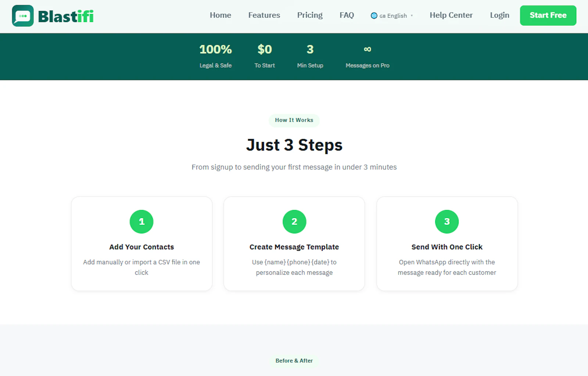Click the infinity symbol stat
Image resolution: width=588 pixels, height=376 pixels.
367,49
